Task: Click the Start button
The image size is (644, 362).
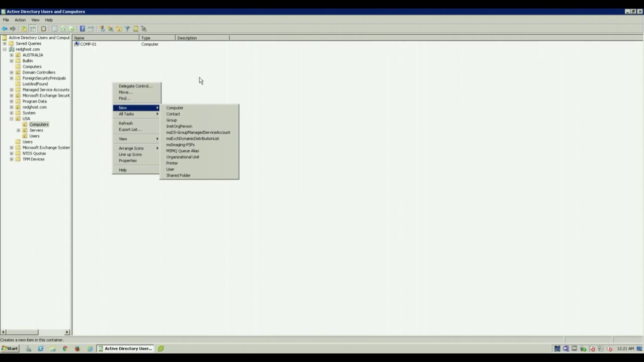Action: [10, 348]
